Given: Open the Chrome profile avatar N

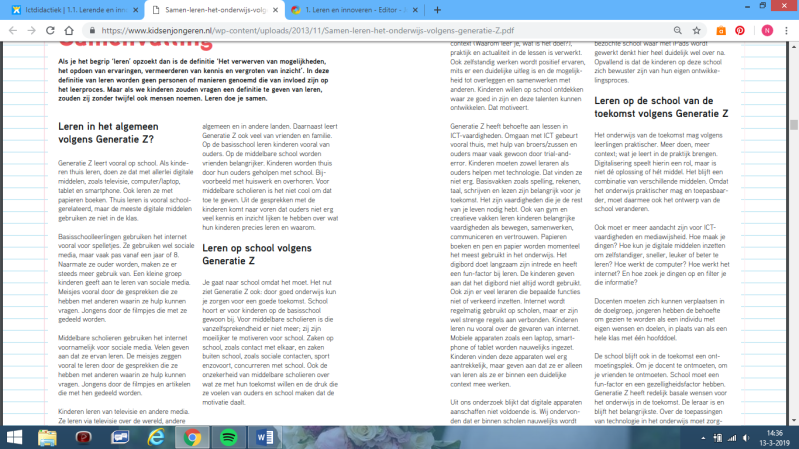Looking at the screenshot, I should 767,31.
